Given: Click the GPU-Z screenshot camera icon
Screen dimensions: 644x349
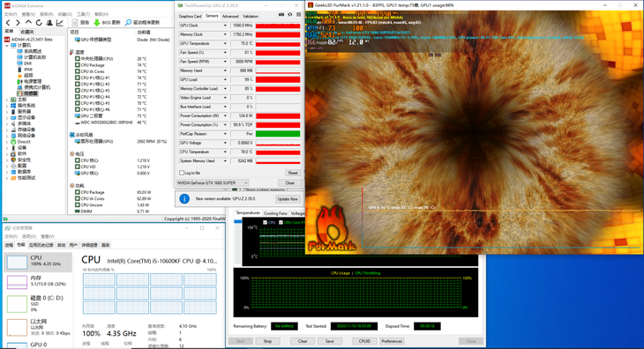Looking at the screenshot, I should tap(281, 15).
